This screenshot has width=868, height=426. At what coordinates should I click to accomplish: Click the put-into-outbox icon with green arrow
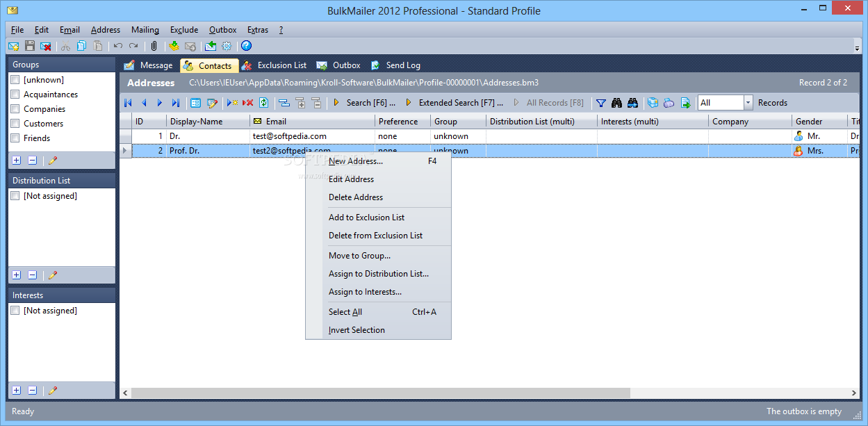coord(174,46)
